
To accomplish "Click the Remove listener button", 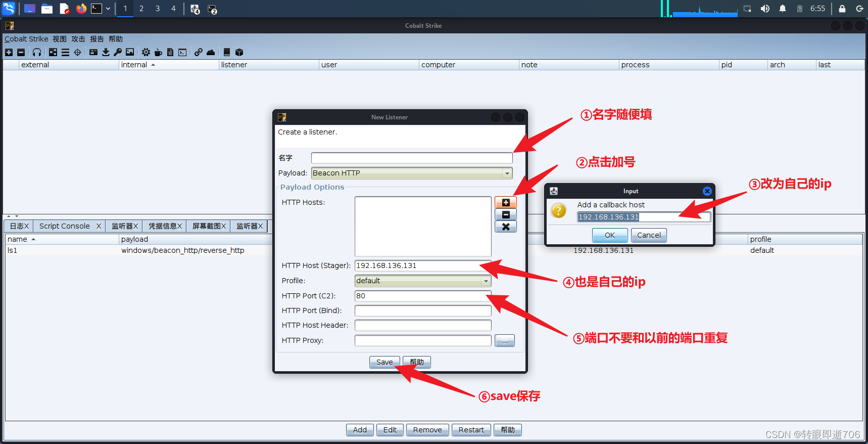I will (x=427, y=430).
